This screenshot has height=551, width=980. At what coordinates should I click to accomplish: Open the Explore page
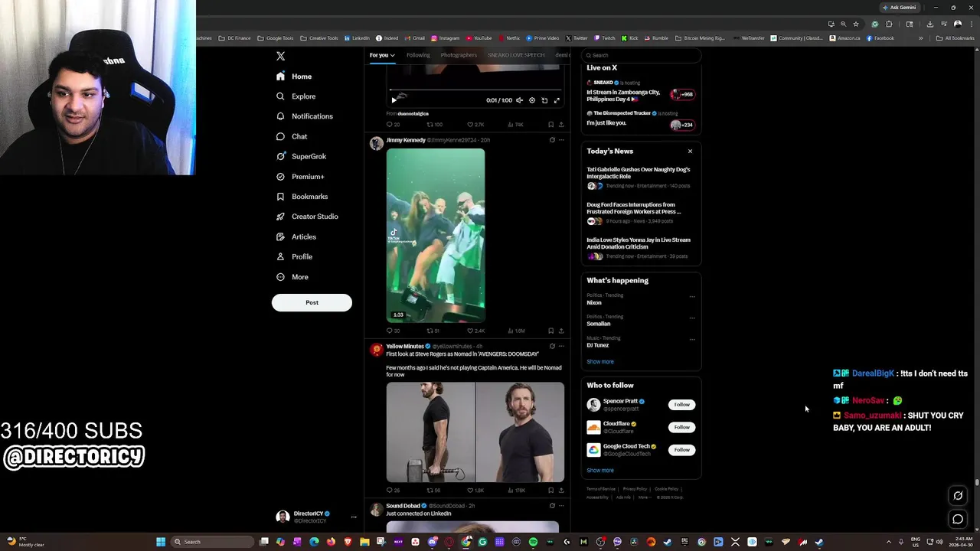tap(296, 96)
